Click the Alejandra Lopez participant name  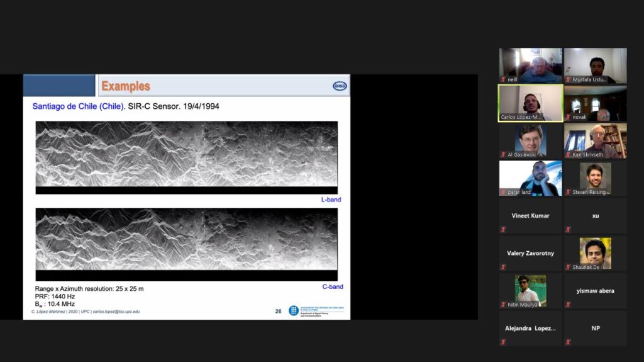[530, 328]
